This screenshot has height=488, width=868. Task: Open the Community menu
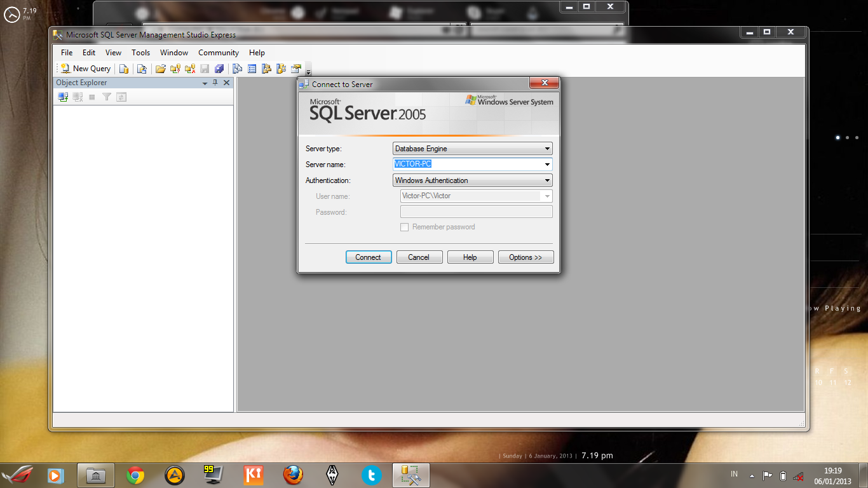[x=219, y=53]
